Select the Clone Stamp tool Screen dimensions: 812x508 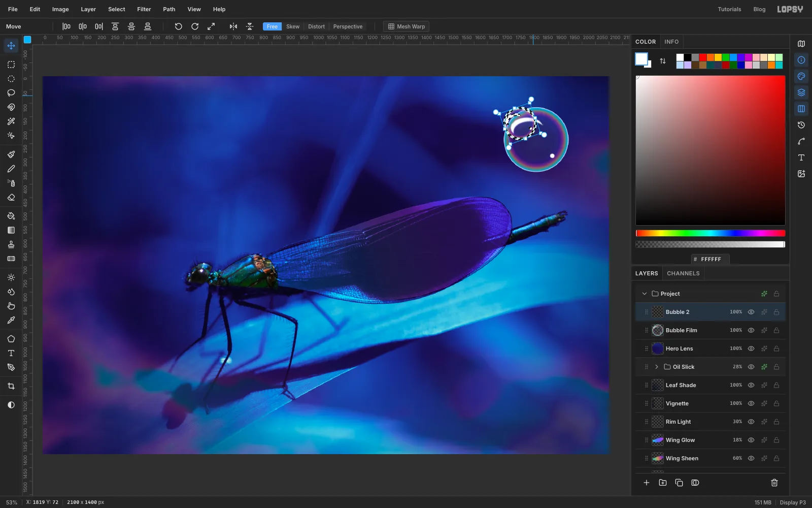tap(11, 244)
